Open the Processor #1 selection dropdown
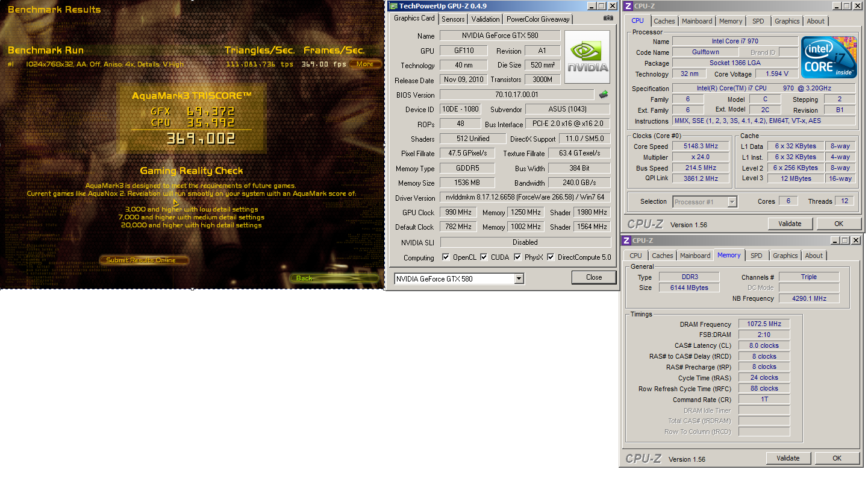This screenshot has width=868, height=478. [732, 202]
